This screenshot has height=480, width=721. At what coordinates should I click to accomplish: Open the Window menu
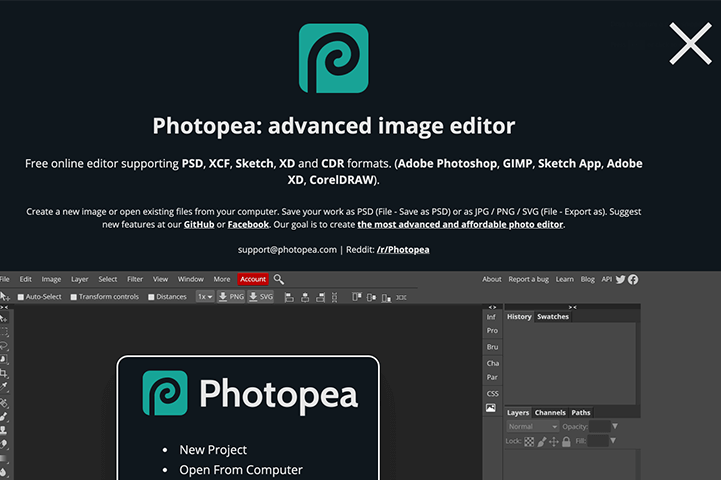coord(190,279)
